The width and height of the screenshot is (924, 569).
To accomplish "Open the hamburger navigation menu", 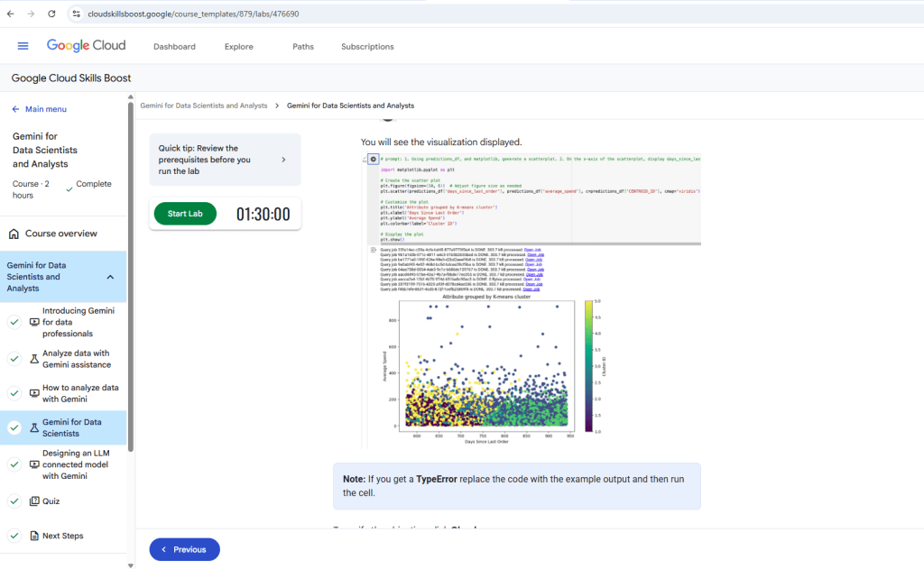I will tap(23, 46).
